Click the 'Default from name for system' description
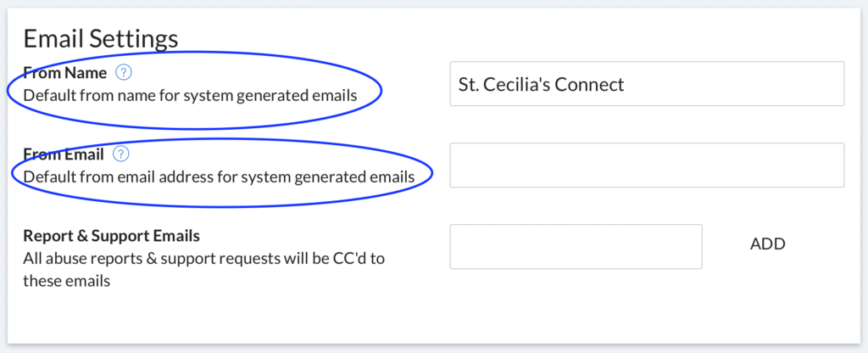 point(190,96)
